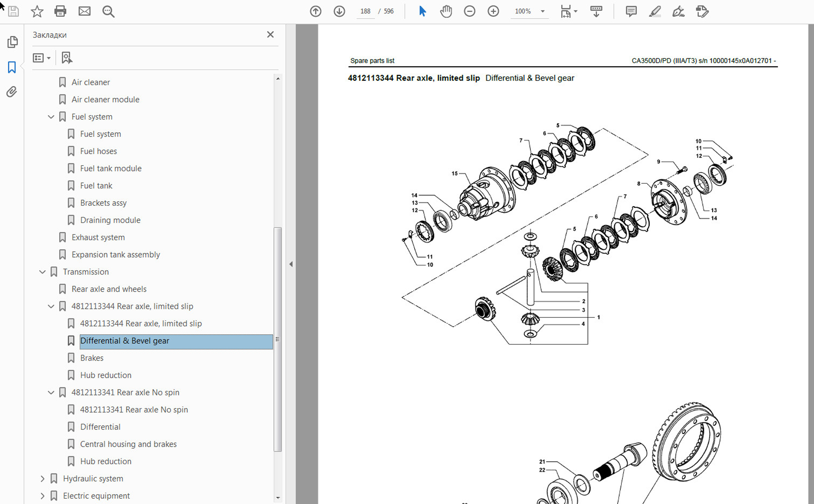Open the Add comment sticky note tool
This screenshot has height=504, width=814.
pyautogui.click(x=631, y=11)
